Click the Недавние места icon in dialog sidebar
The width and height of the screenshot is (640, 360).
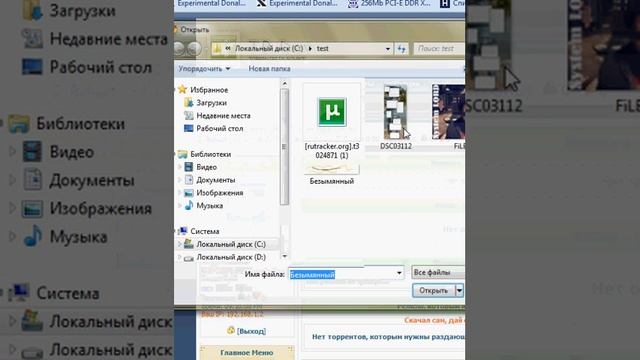pyautogui.click(x=188, y=116)
